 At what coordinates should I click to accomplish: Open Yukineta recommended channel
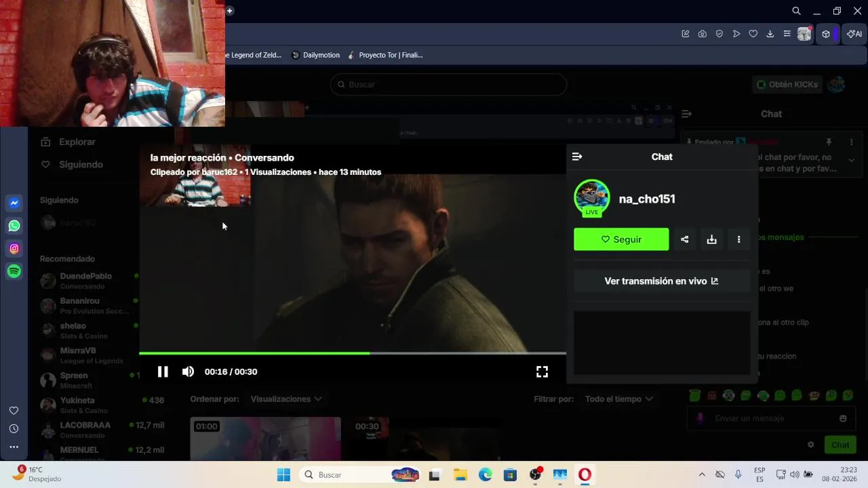tap(102, 405)
